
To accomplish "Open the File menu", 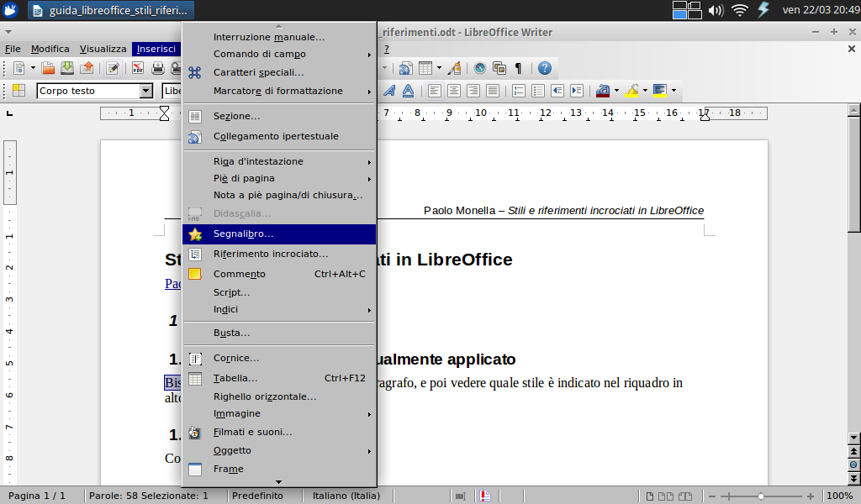I will 13,49.
